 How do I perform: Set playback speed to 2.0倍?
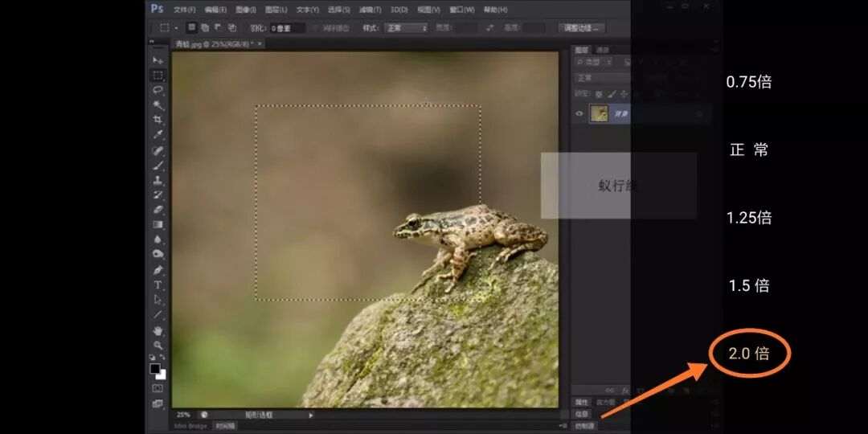pyautogui.click(x=749, y=353)
